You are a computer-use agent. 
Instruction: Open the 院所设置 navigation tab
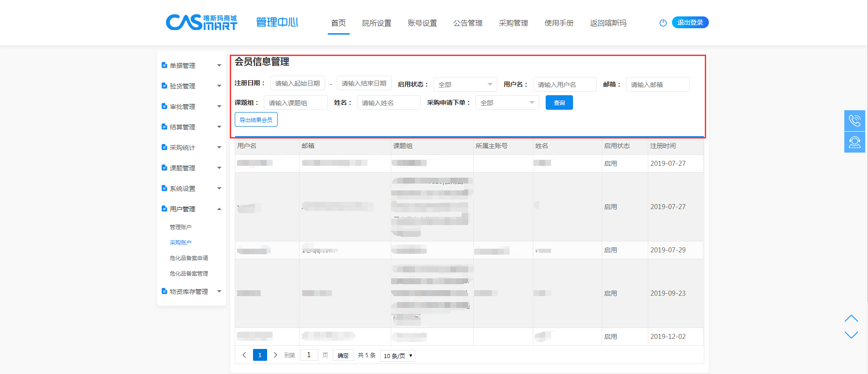click(x=377, y=23)
